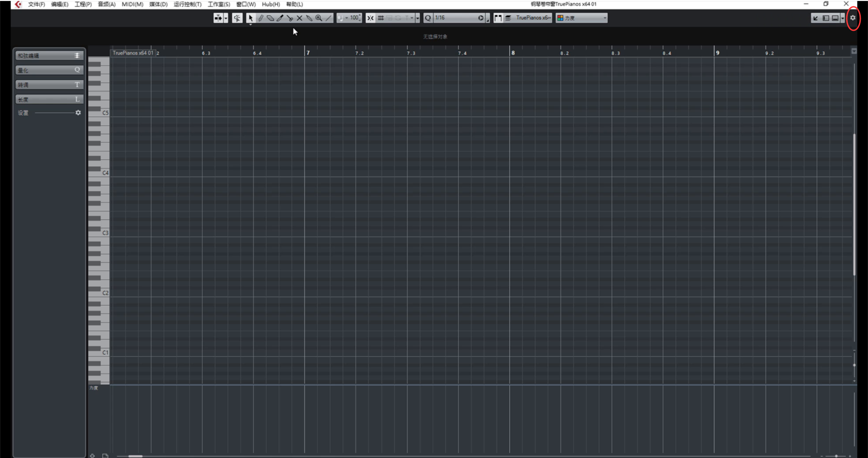Select the Draw pencil tool
The width and height of the screenshot is (868, 458).
[x=260, y=18]
